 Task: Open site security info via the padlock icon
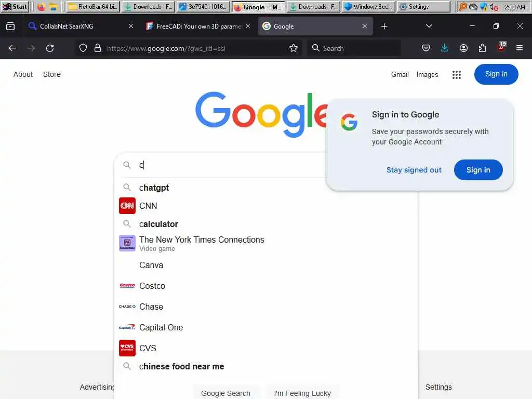tap(98, 48)
